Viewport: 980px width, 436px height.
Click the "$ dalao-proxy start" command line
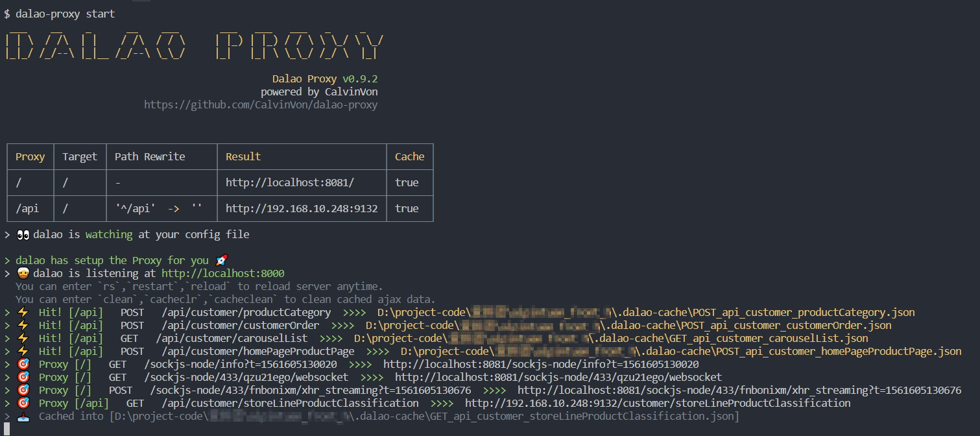[60, 14]
